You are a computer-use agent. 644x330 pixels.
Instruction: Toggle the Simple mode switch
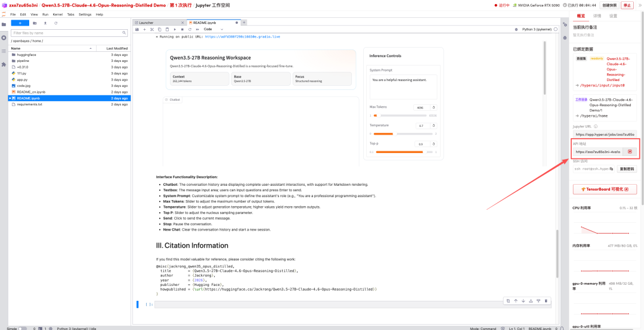(22, 328)
